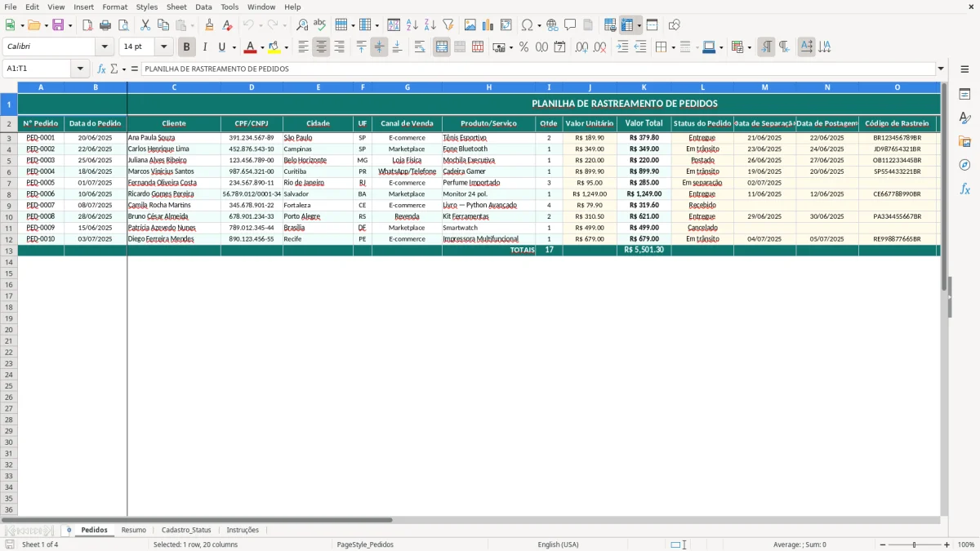
Task: Click the Cut scissors icon
Action: [x=146, y=25]
